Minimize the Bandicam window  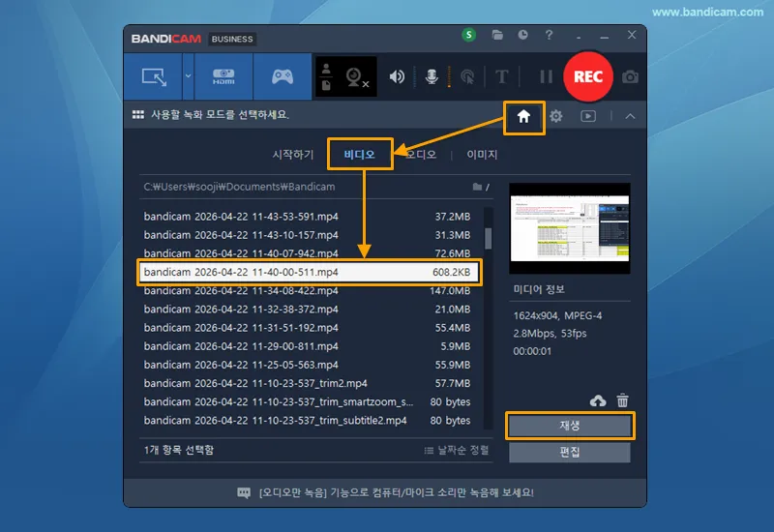click(604, 36)
